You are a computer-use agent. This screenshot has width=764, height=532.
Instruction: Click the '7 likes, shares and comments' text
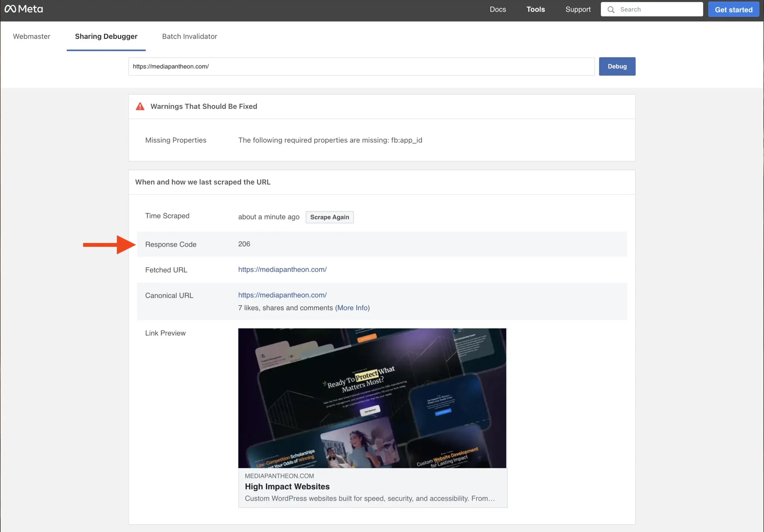click(285, 308)
